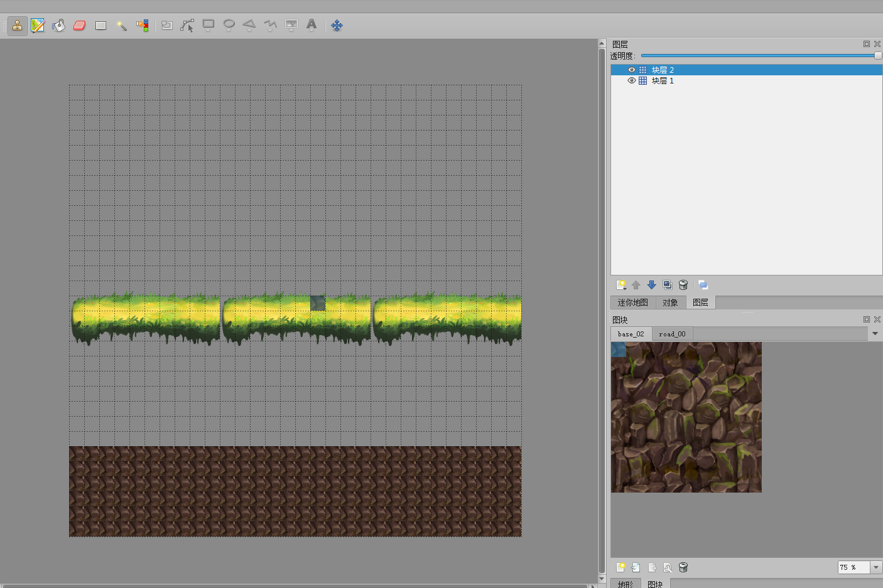The width and height of the screenshot is (883, 588).
Task: Open the new layer dropdown icon
Action: click(621, 285)
